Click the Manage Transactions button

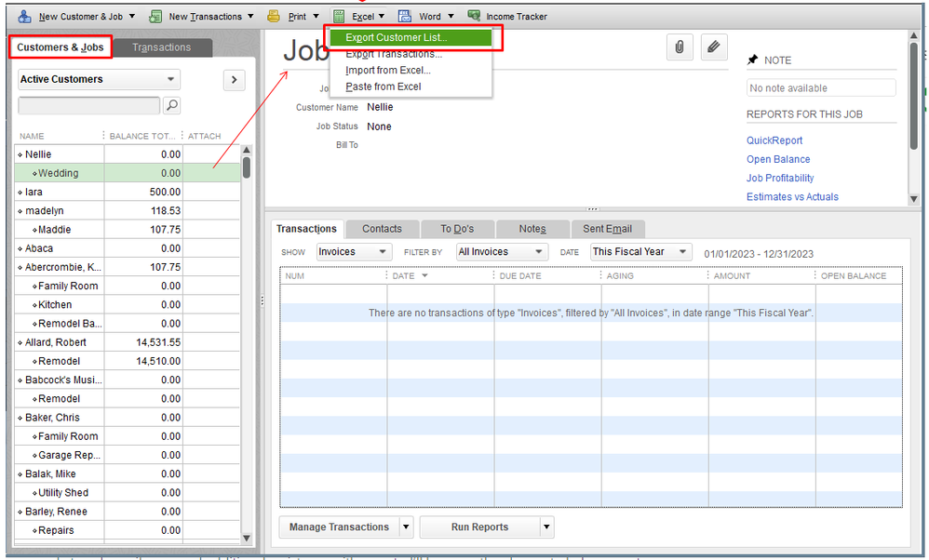click(339, 527)
